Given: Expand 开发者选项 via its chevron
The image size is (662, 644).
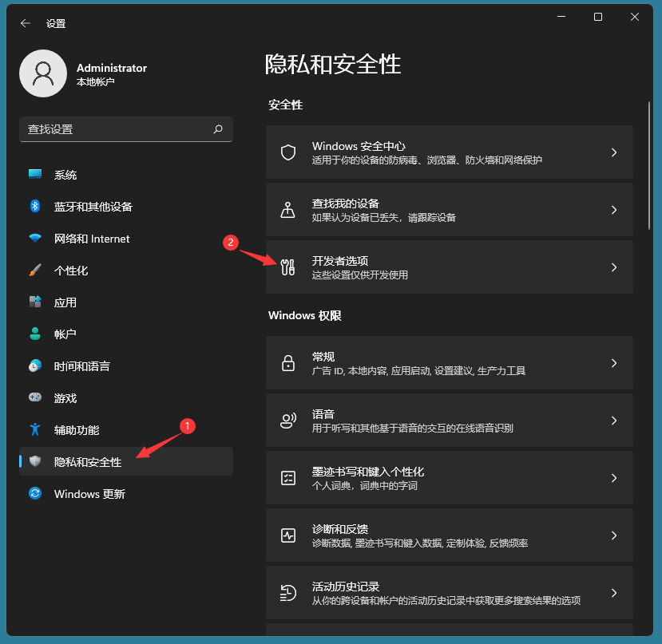Looking at the screenshot, I should pyautogui.click(x=614, y=267).
